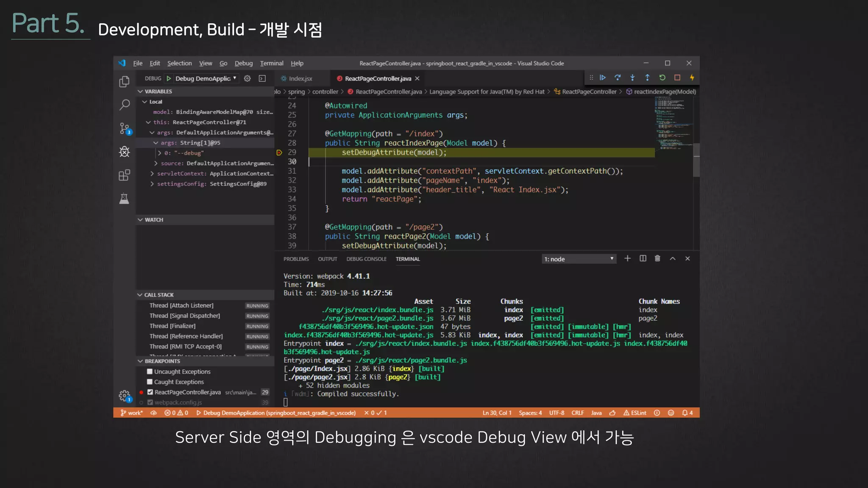Change Java language mode
Image resolution: width=868 pixels, height=488 pixels.
point(596,413)
